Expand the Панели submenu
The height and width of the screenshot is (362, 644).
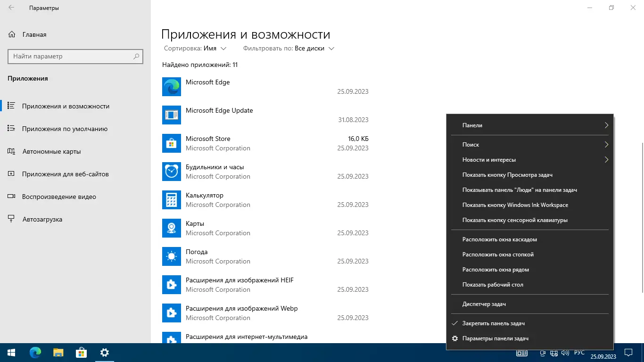[529, 125]
